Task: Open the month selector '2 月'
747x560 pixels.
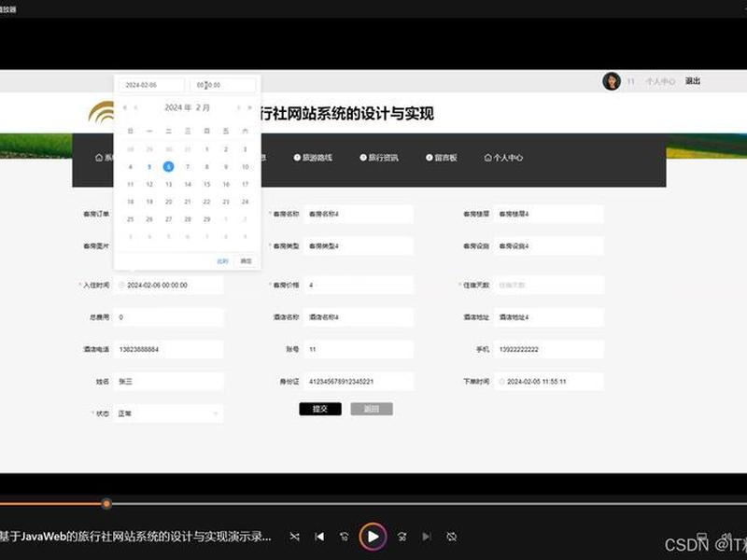Action: pos(203,107)
